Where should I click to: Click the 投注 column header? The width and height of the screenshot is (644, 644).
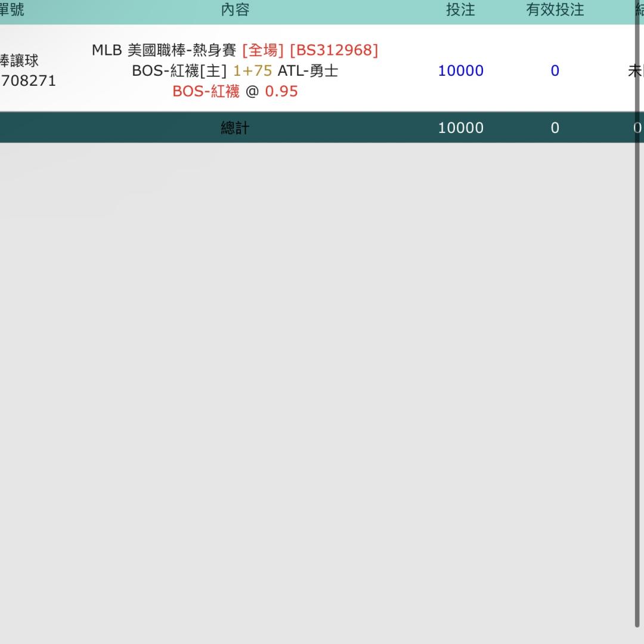tap(460, 10)
